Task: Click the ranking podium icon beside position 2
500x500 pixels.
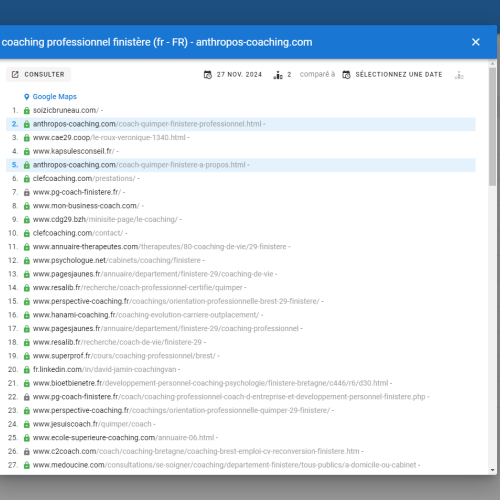Action: tap(278, 75)
